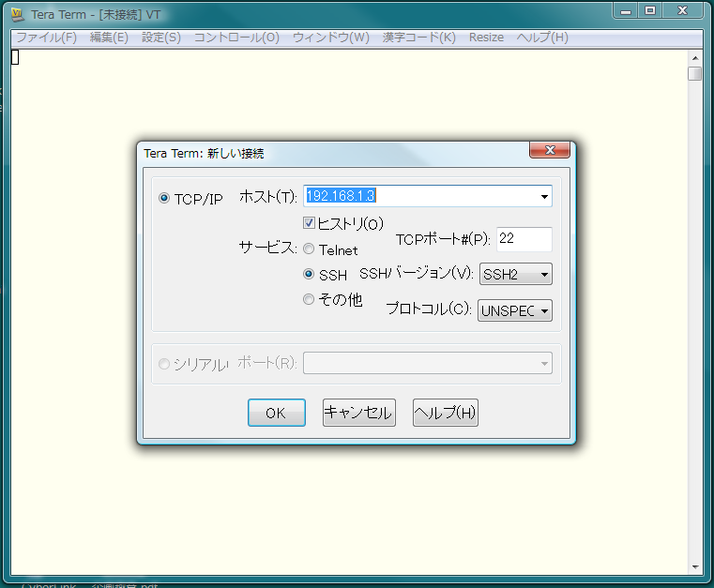Viewport: 714px width, 588px height.
Task: Open ウィンドウ(W) menu
Action: (331, 38)
